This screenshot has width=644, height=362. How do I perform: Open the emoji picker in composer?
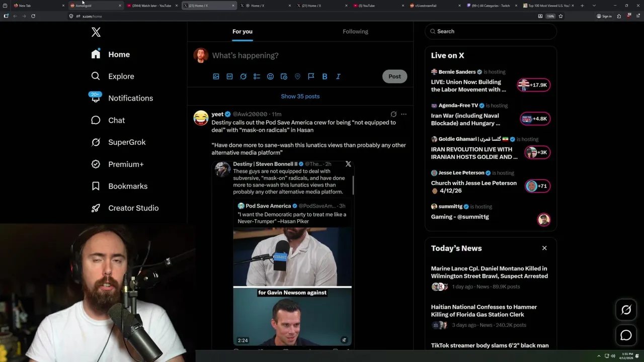[x=270, y=76]
